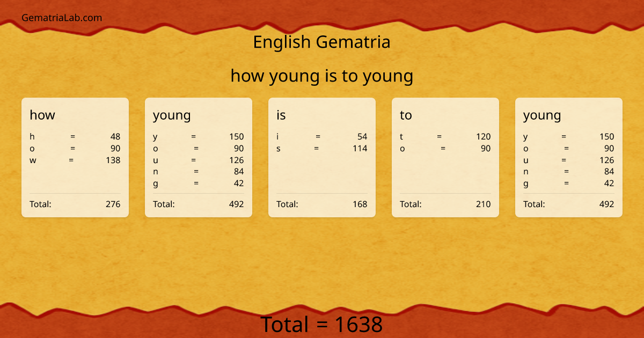This screenshot has width=644, height=338.
Task: Click the letter 'i' row label
Action: 278,136
